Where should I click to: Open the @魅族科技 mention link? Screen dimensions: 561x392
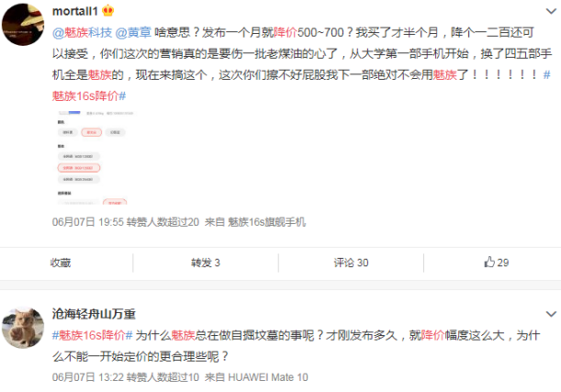(x=83, y=32)
